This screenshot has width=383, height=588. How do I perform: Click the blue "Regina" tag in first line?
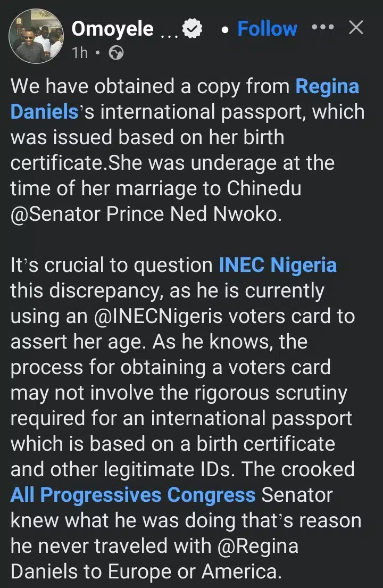pos(327,86)
